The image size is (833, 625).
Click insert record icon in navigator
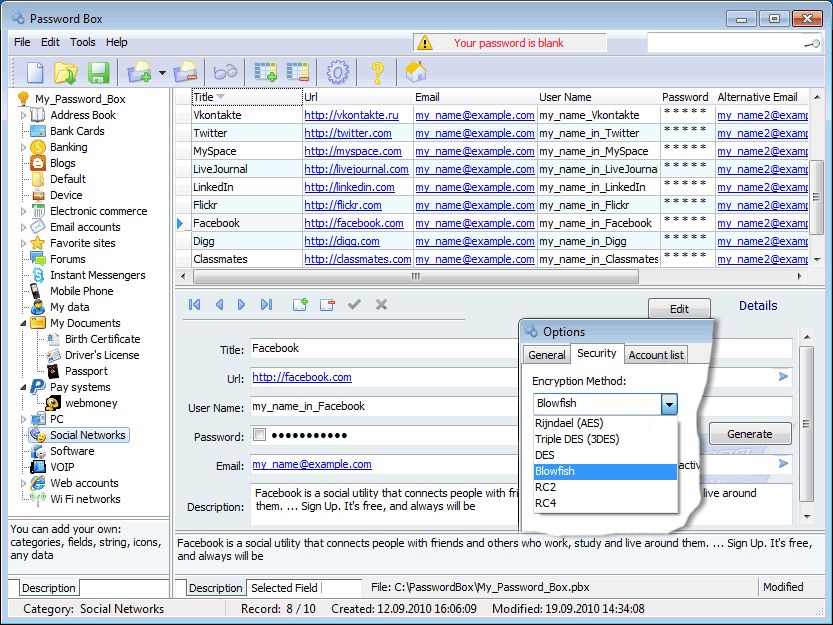point(300,305)
